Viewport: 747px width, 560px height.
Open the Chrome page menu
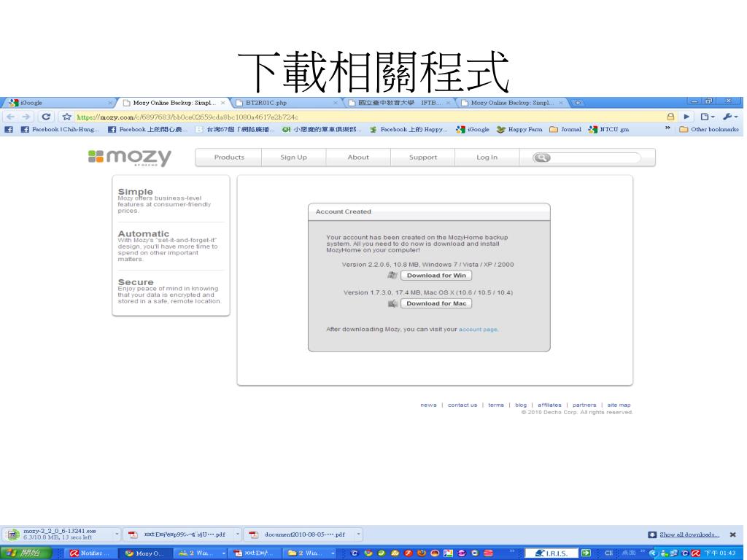tap(707, 117)
